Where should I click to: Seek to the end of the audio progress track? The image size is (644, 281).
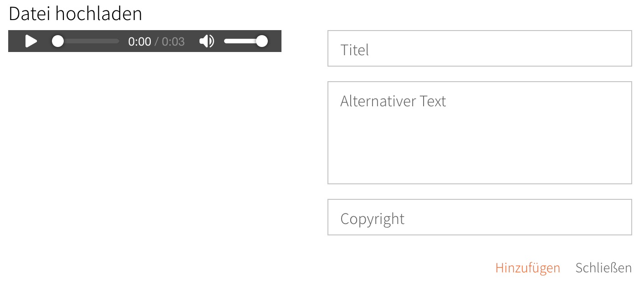pyautogui.click(x=118, y=41)
